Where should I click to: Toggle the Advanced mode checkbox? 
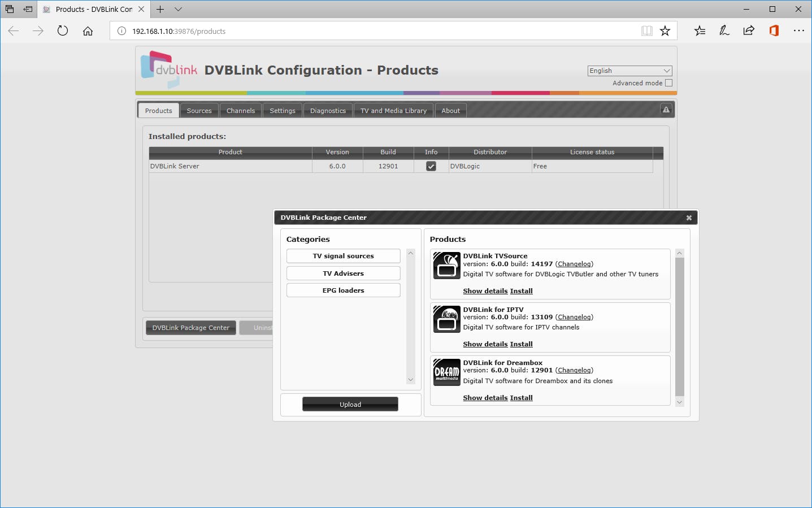(669, 83)
